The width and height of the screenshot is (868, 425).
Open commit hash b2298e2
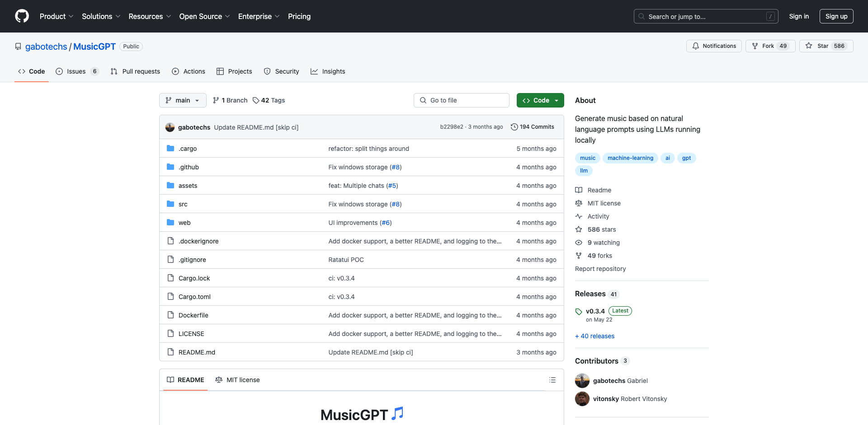(x=452, y=127)
